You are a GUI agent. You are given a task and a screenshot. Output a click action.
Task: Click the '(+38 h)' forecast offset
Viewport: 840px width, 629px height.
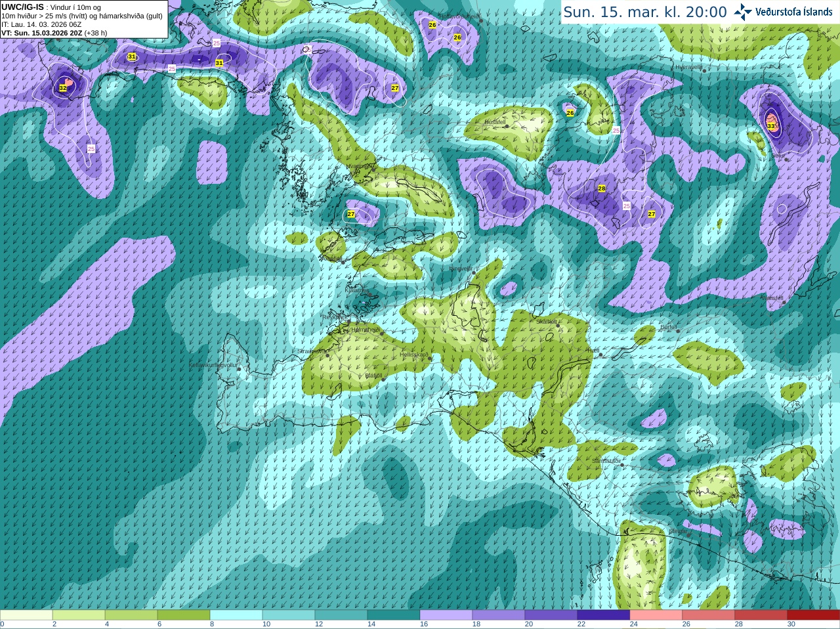(x=95, y=33)
